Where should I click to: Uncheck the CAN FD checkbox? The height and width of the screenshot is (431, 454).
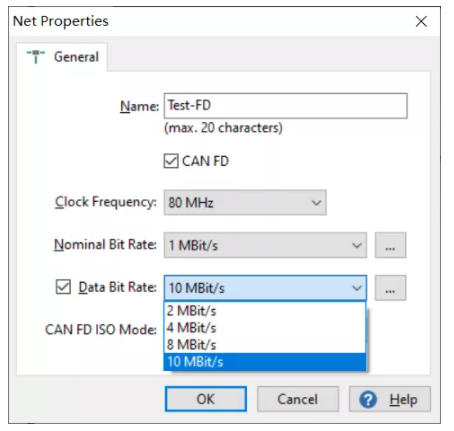[171, 161]
